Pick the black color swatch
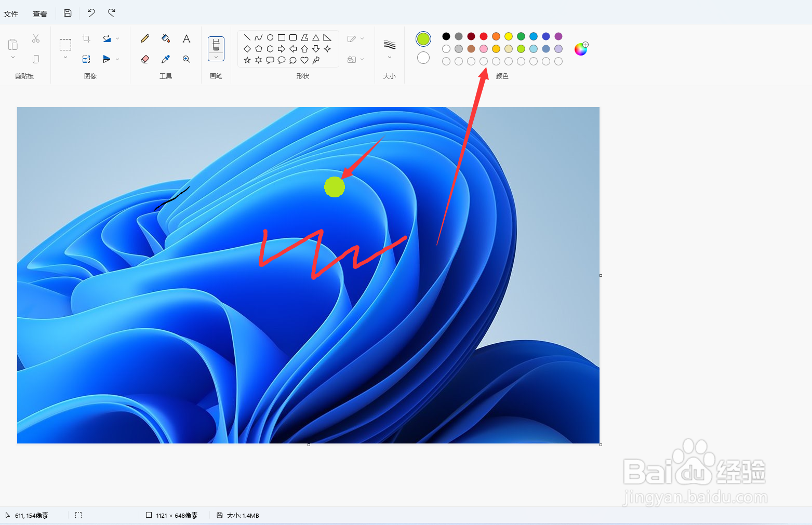Image resolution: width=812 pixels, height=525 pixels. pyautogui.click(x=446, y=36)
